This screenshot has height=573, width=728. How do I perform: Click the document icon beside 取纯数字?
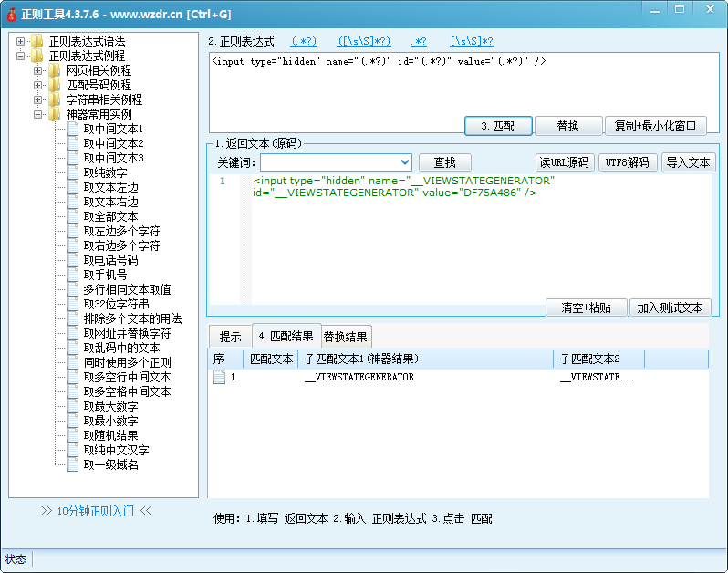72,172
